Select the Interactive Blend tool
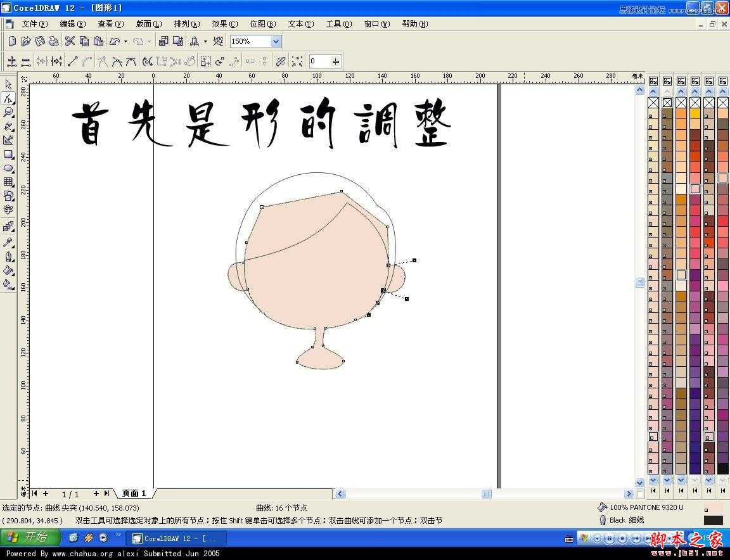The height and width of the screenshot is (560, 730). [x=8, y=227]
